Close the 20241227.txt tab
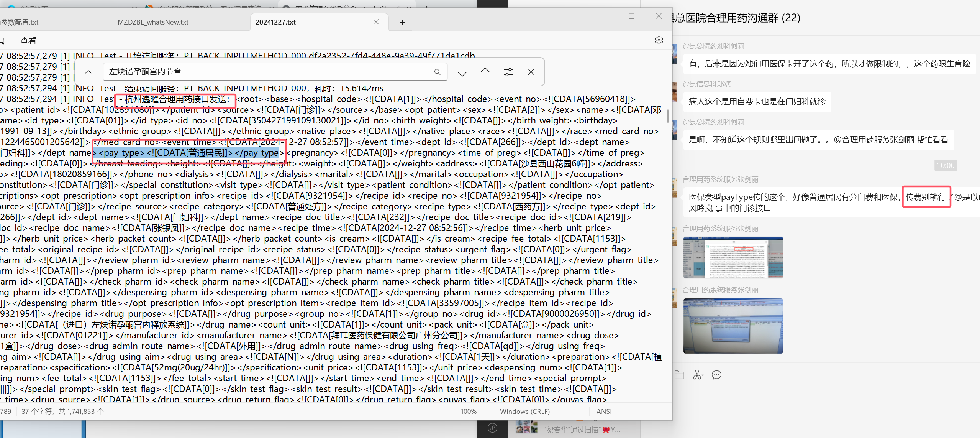Viewport: 980px width, 438px height. point(376,22)
